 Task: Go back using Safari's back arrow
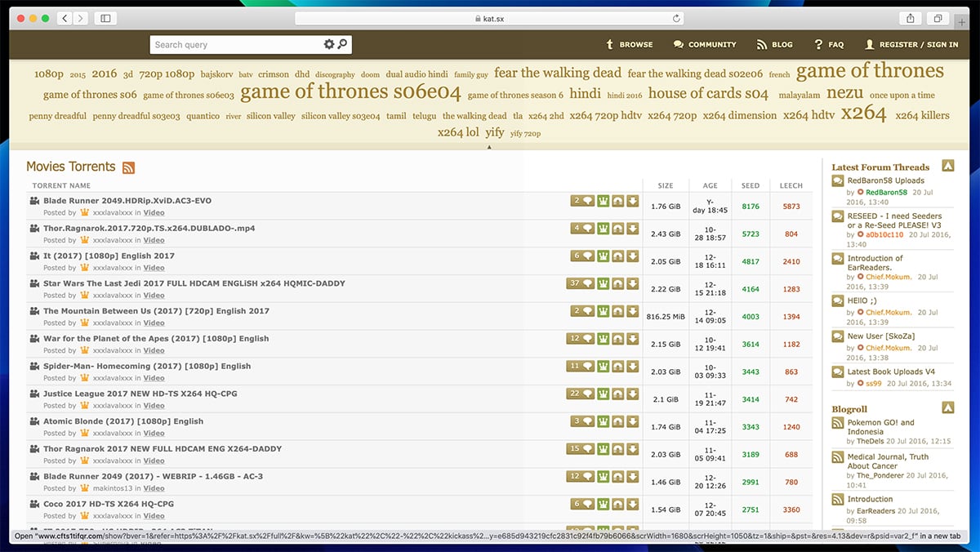[65, 18]
